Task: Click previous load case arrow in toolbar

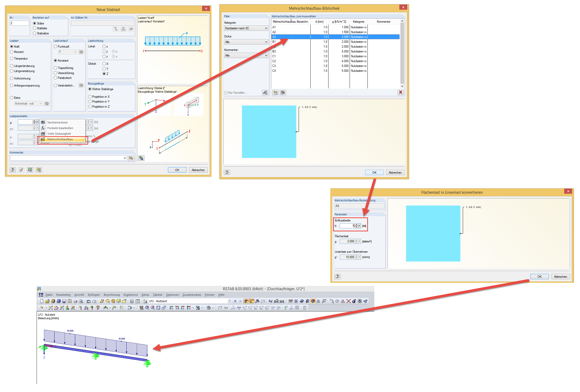Action: 235,301
